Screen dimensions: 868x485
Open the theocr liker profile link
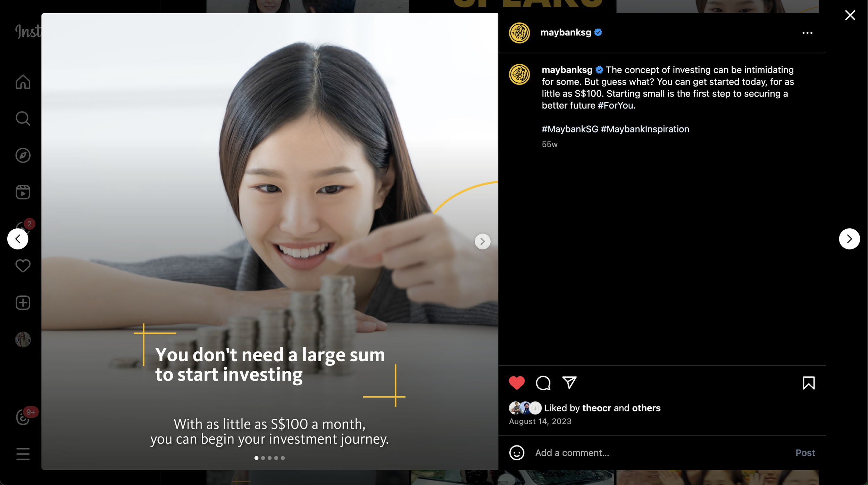[x=597, y=408]
